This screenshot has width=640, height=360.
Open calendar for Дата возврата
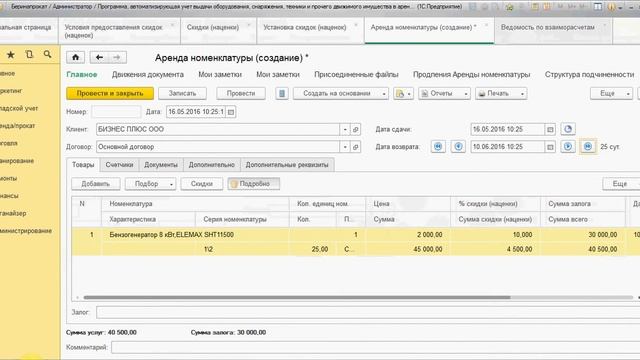tap(550, 147)
